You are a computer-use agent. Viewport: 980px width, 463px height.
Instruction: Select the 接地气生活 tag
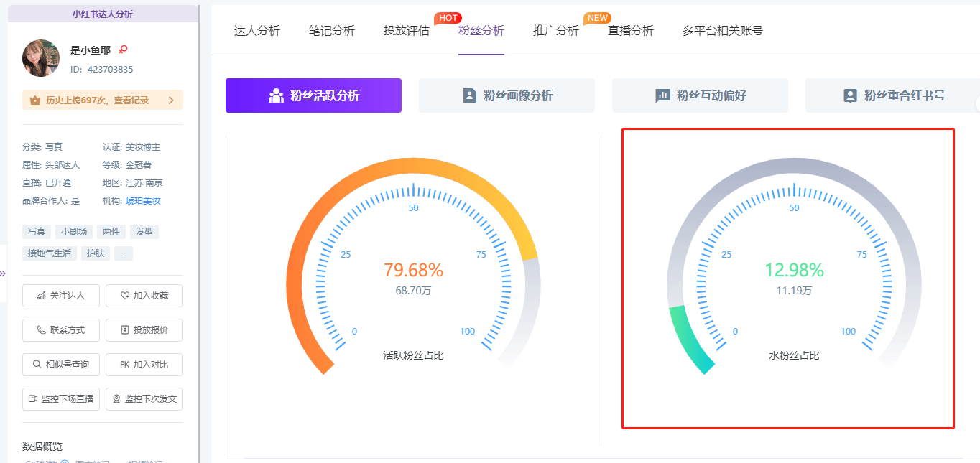[x=50, y=253]
